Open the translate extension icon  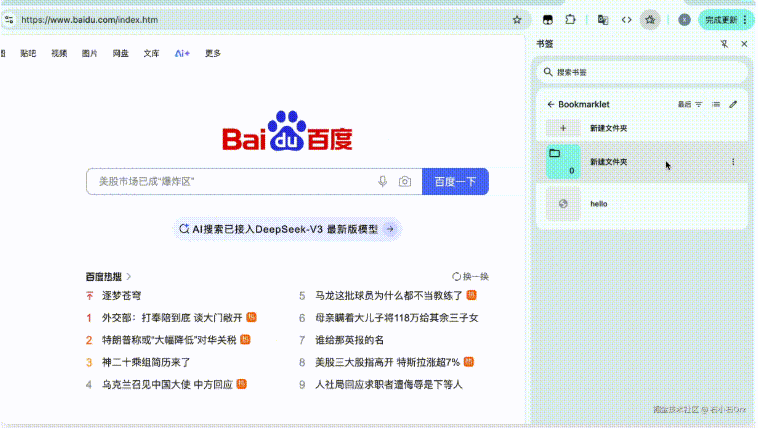click(x=603, y=20)
